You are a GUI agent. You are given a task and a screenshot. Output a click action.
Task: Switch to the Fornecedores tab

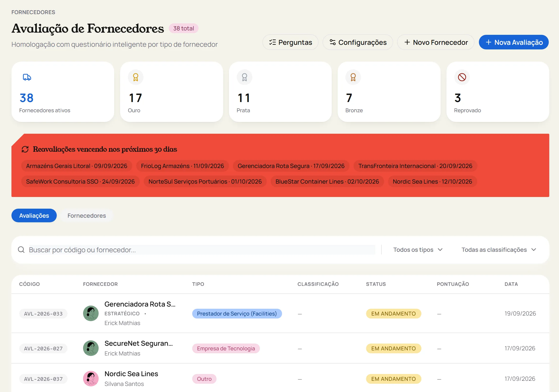pyautogui.click(x=87, y=215)
